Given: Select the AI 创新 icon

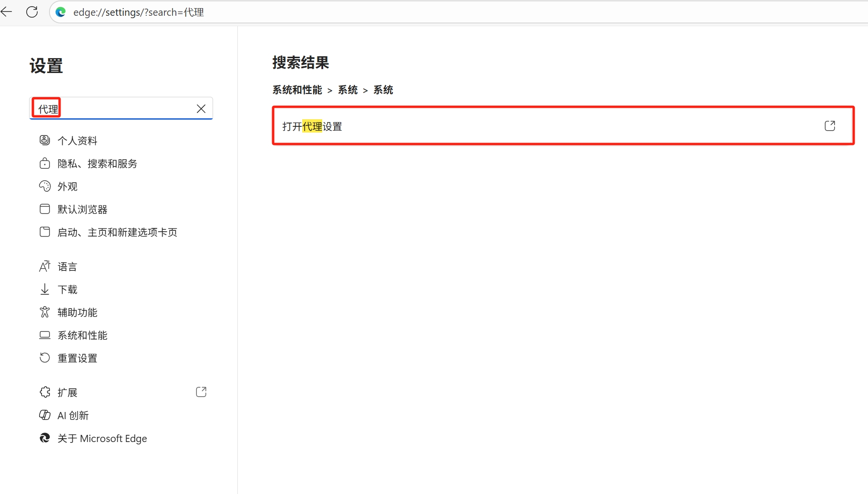Looking at the screenshot, I should [x=45, y=415].
